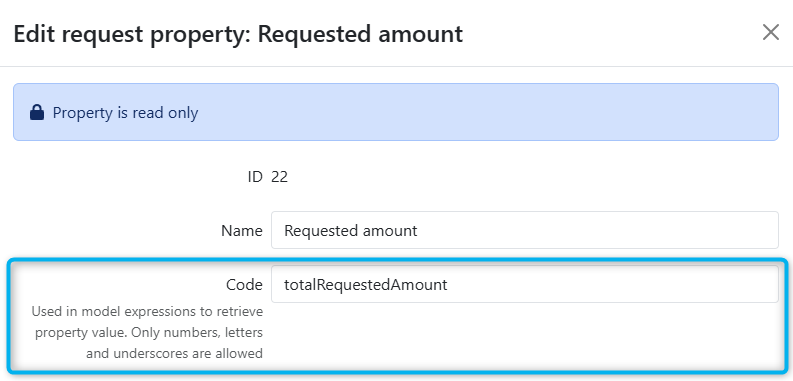Click the ID label
The height and width of the screenshot is (381, 793).
click(x=255, y=177)
